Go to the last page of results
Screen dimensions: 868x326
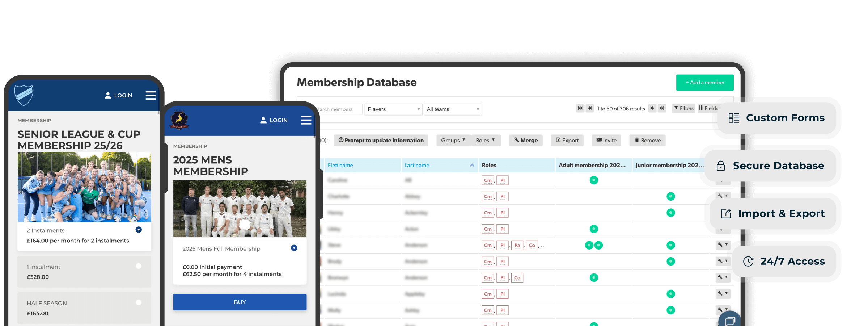662,108
